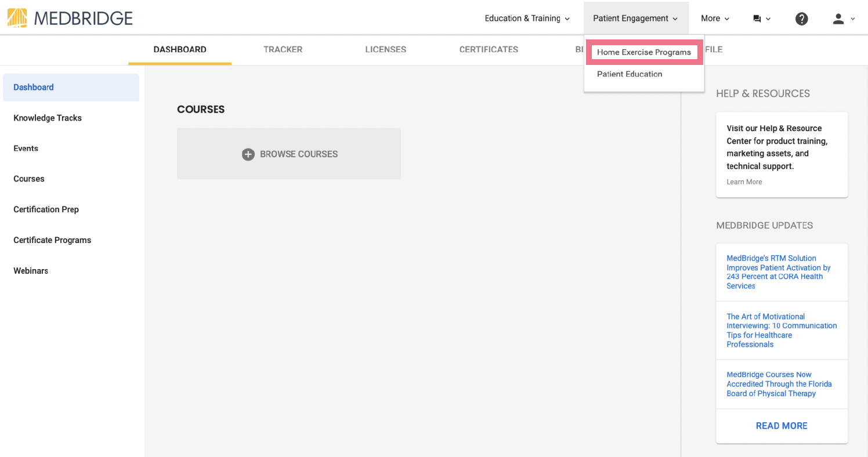The image size is (868, 457).
Task: Open the help question mark icon
Action: click(x=802, y=19)
